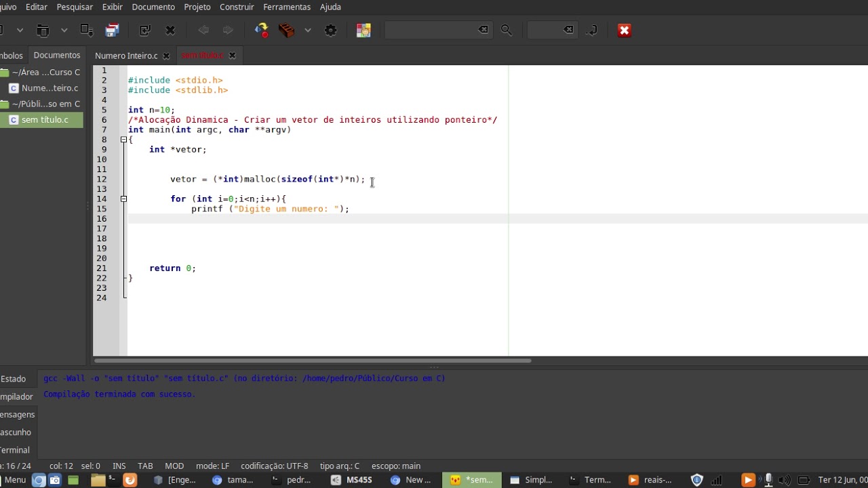The width and height of the screenshot is (868, 488).
Task: Open the recent files dropdown arrow
Action: click(x=64, y=30)
